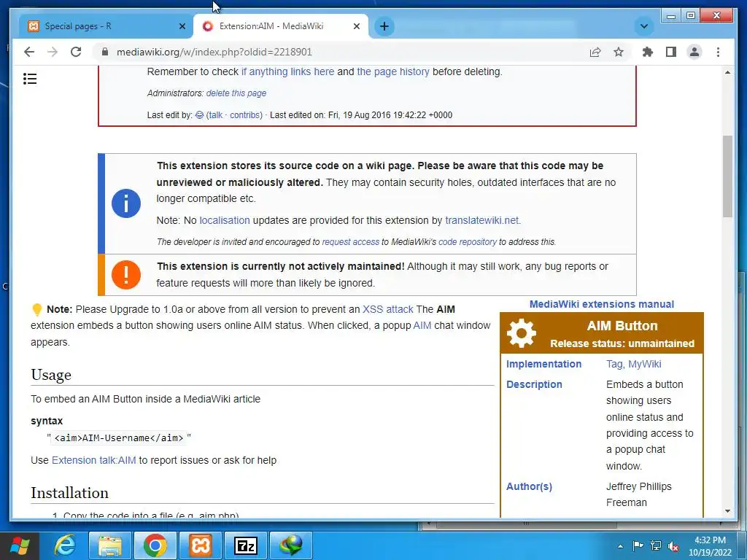Screen dimensions: 747x560
Task: Select the Extension:AIM - MediaWiki tab
Action: 281,26
